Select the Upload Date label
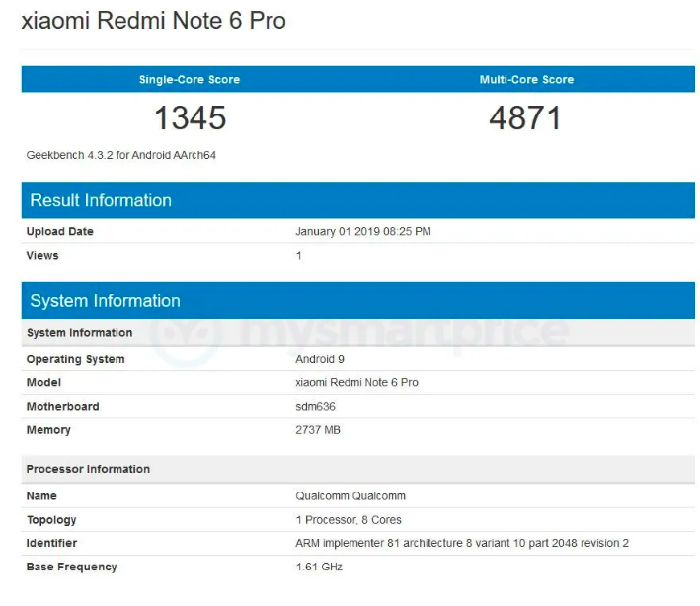The image size is (700, 606). (x=60, y=231)
